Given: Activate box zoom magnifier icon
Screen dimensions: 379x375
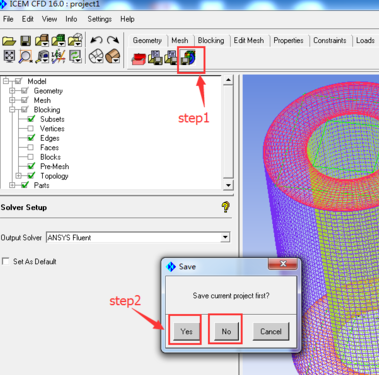Looking at the screenshot, I should click(25, 56).
